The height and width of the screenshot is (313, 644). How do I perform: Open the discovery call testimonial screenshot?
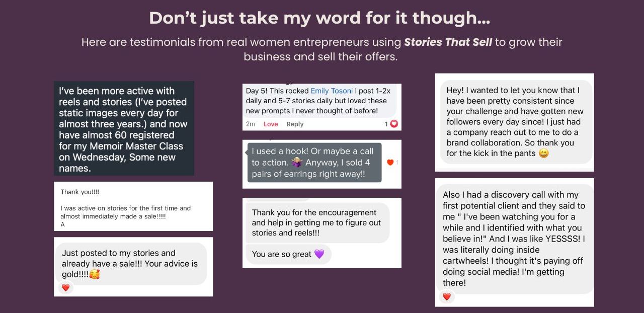click(515, 242)
